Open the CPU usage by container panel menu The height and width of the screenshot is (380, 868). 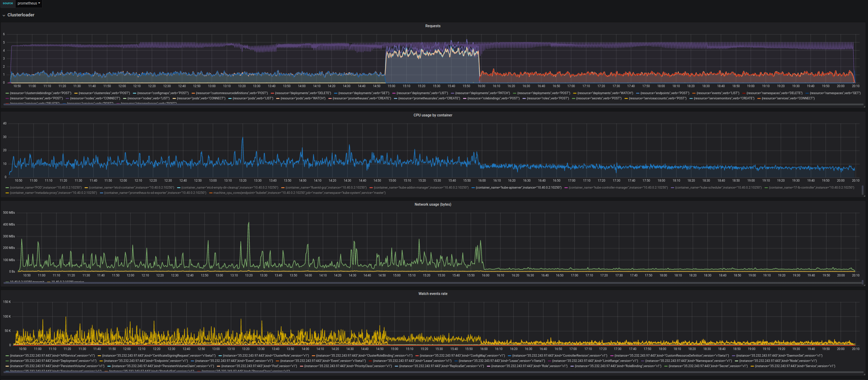pos(432,115)
